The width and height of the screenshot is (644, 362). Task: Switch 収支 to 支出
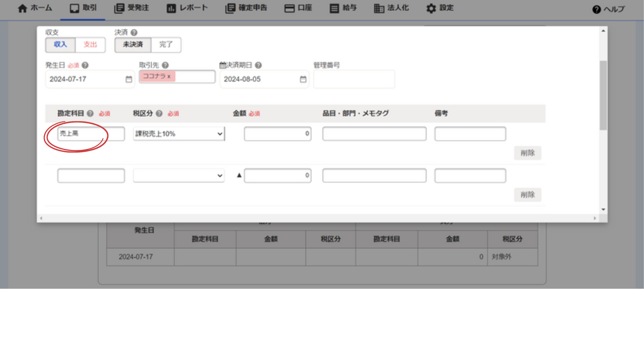click(x=90, y=45)
